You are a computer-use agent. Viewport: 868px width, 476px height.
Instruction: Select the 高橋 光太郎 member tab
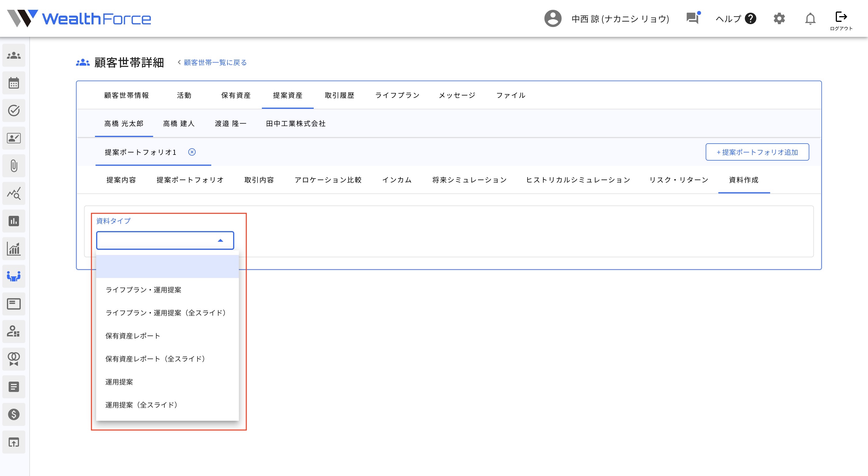124,124
